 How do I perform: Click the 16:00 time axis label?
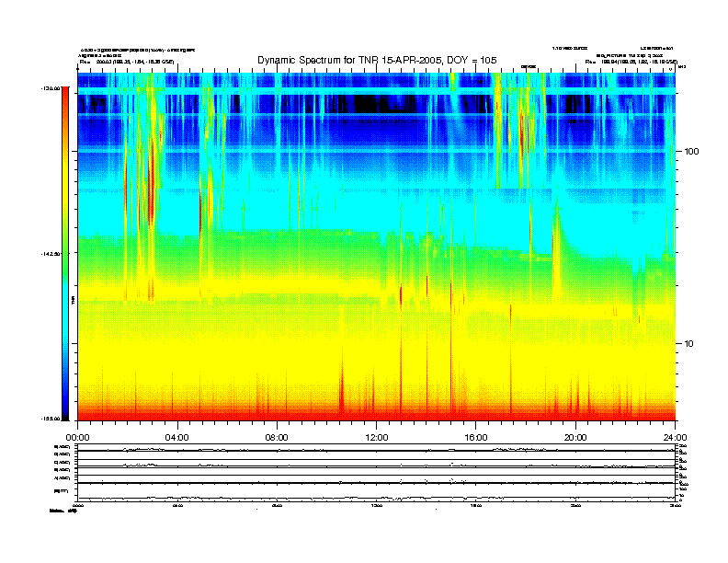pyautogui.click(x=476, y=438)
